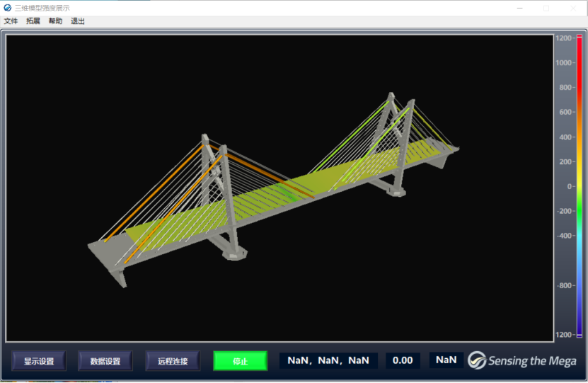Click the single NaN field beside the logo
This screenshot has height=383, width=588.
pos(446,360)
